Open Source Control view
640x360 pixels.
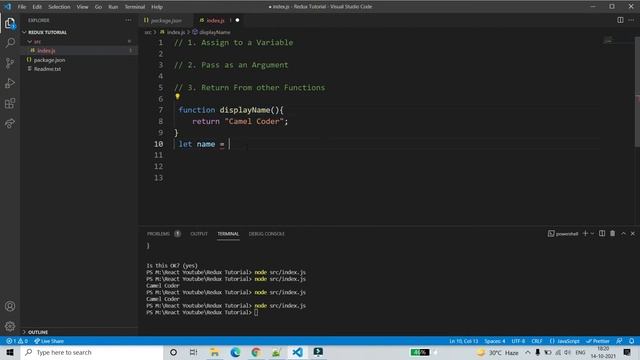10,63
